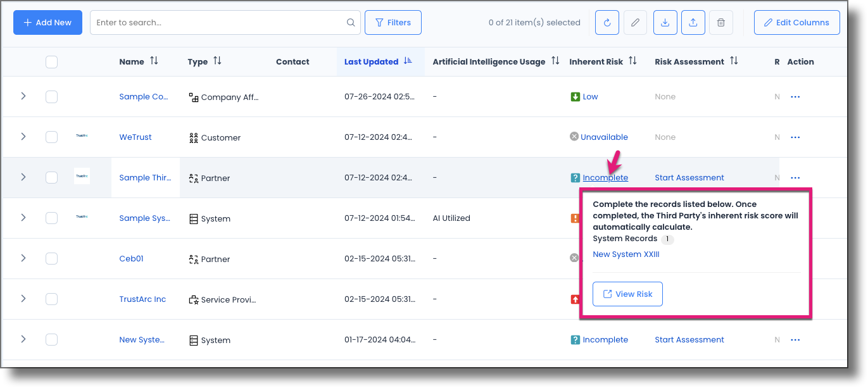Screen dimensions: 868x388
Task: Open the New System XXIII record link
Action: pos(626,254)
